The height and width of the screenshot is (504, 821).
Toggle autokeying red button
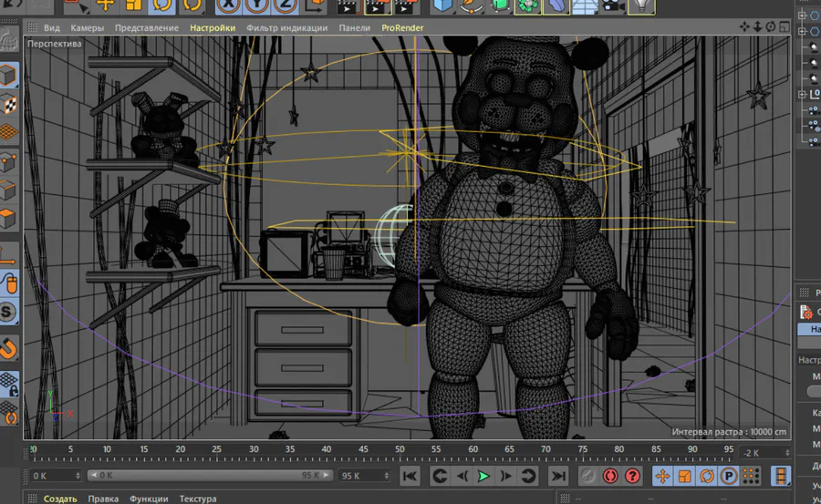[610, 477]
